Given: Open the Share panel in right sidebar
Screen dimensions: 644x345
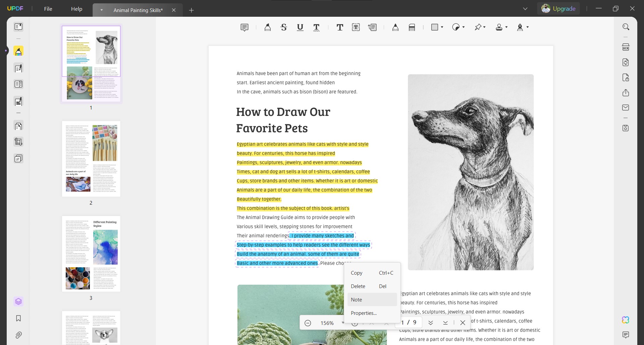Looking at the screenshot, I should (x=626, y=93).
